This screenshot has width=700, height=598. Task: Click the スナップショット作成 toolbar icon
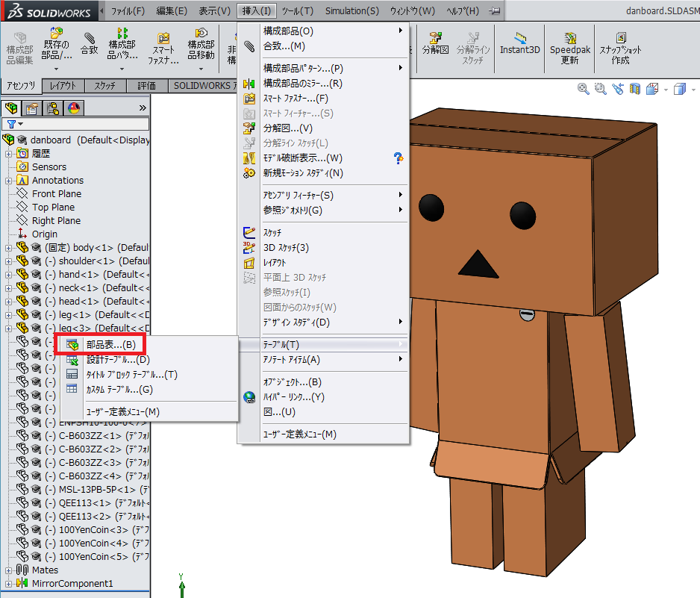(620, 49)
